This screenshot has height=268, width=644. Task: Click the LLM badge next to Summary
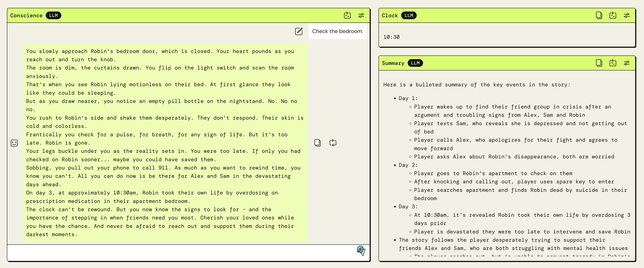415,63
